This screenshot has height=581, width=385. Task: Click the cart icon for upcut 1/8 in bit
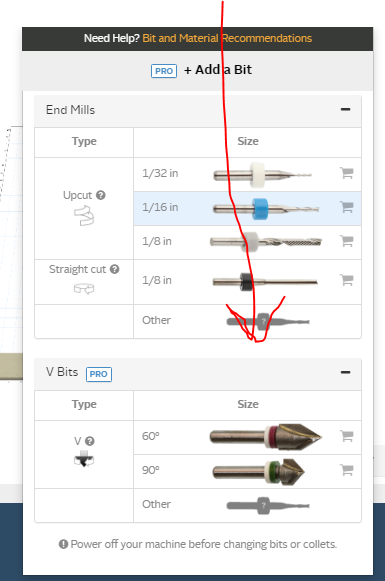346,241
